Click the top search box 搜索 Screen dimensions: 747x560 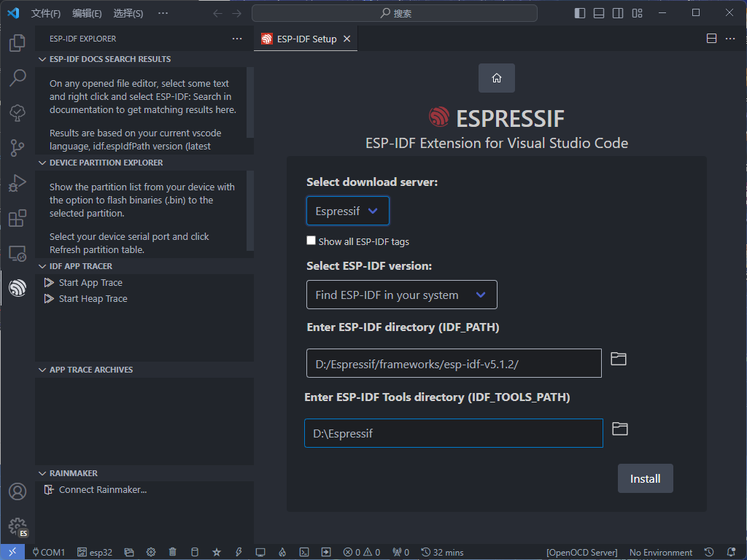point(395,13)
